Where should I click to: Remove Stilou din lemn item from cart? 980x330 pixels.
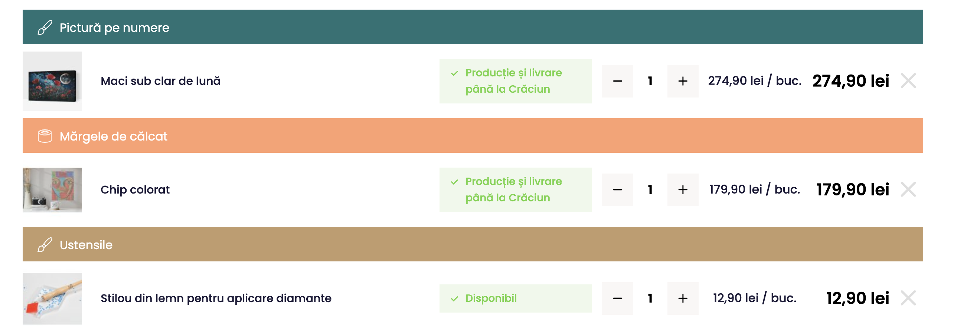[x=908, y=298]
